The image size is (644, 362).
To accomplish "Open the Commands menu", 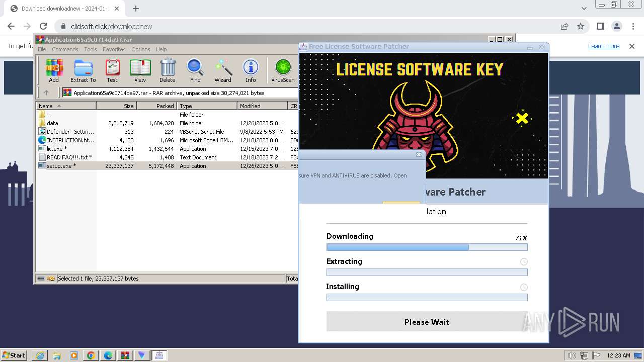I will pos(65,49).
